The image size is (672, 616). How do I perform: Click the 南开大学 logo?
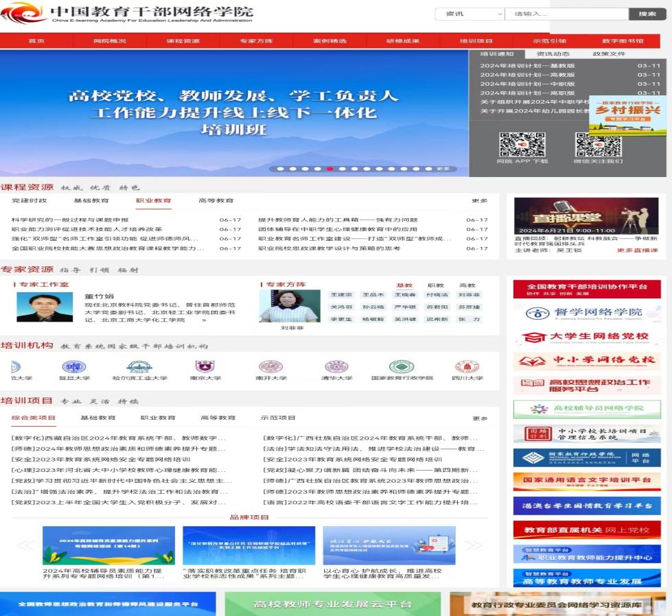pyautogui.click(x=270, y=367)
